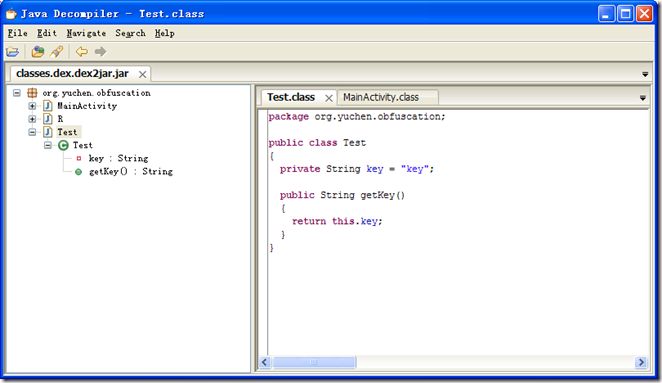Select the R class in the tree
Screen dimensions: 662x383
pos(60,119)
